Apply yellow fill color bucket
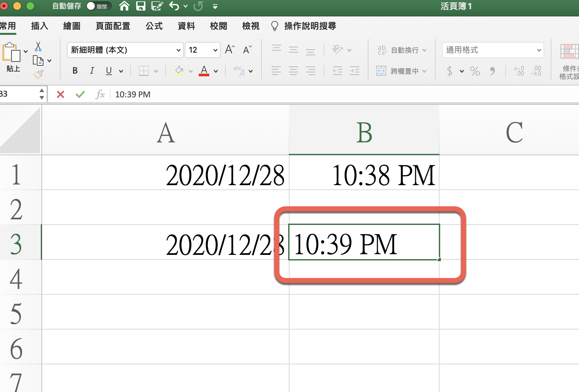Screen dimensions: 579x392 pyautogui.click(x=179, y=71)
